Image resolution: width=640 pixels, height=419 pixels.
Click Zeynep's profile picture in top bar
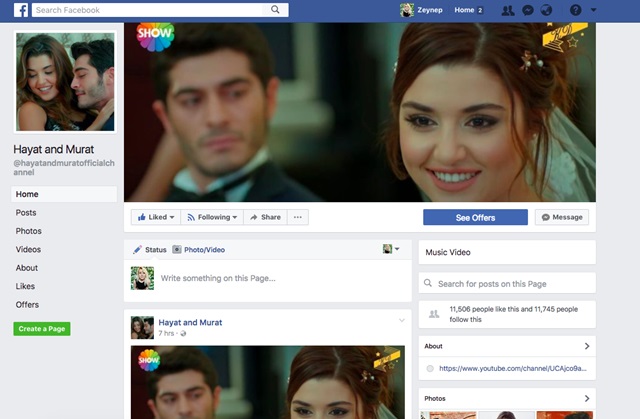point(407,10)
